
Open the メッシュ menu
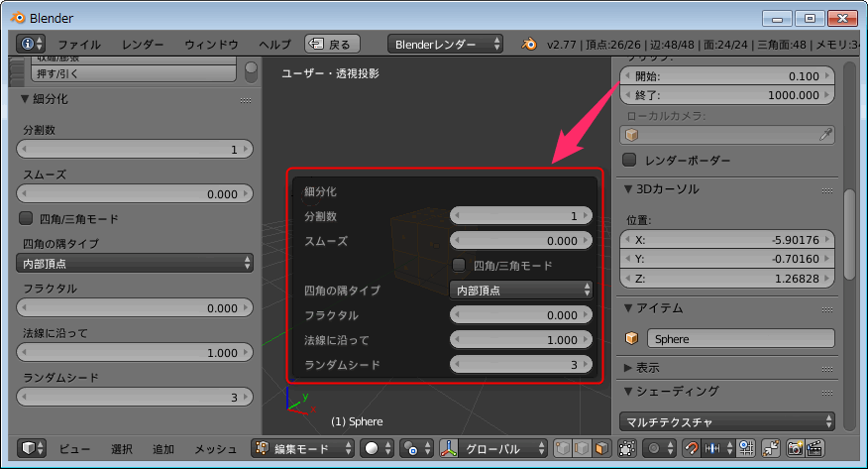pos(215,449)
